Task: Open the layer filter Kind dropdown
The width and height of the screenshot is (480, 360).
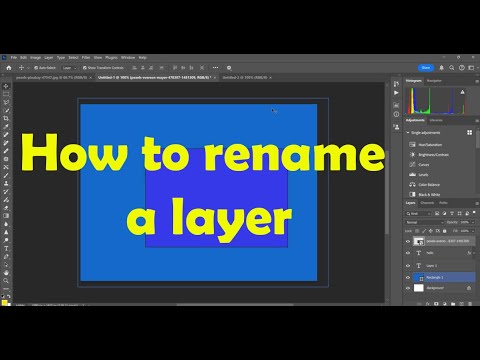Action: point(419,213)
